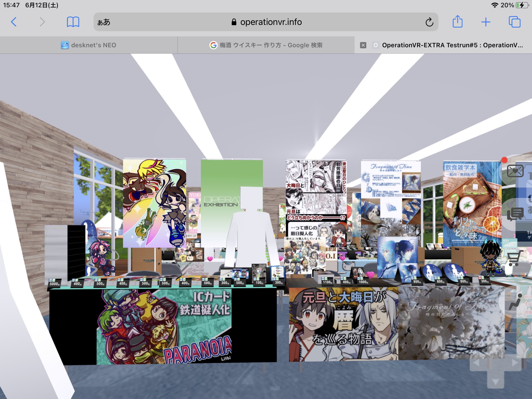Screen dimensions: 532x399
Task: Go back with the left chevron
Action: point(14,22)
